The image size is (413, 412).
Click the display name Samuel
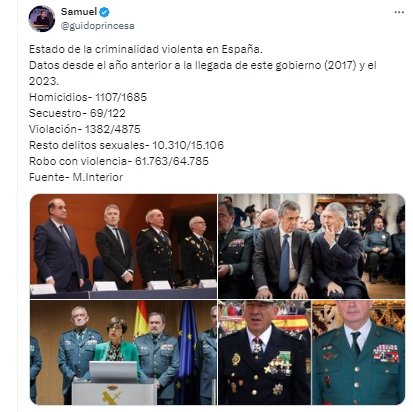coord(79,12)
